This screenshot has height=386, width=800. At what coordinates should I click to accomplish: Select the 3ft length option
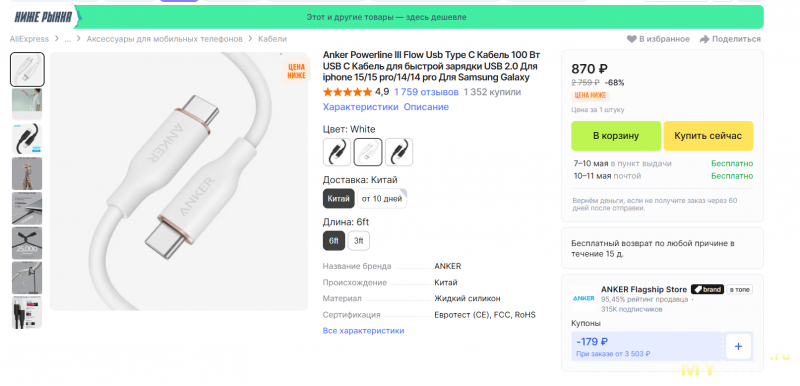pyautogui.click(x=359, y=241)
